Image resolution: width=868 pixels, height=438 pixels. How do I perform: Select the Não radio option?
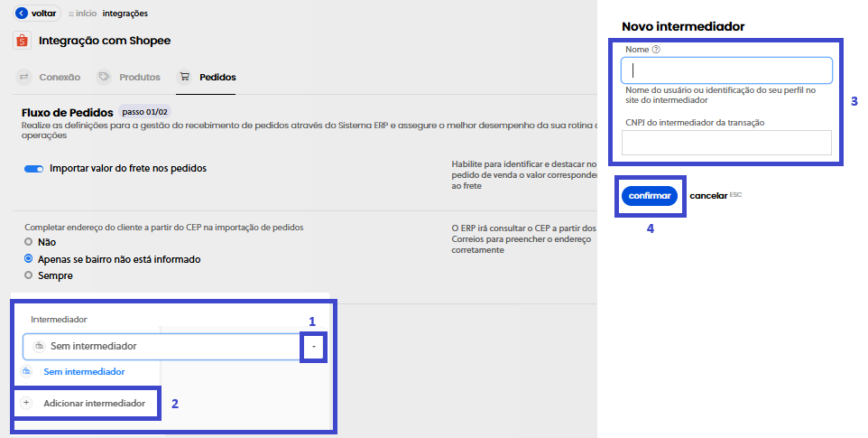[x=28, y=242]
